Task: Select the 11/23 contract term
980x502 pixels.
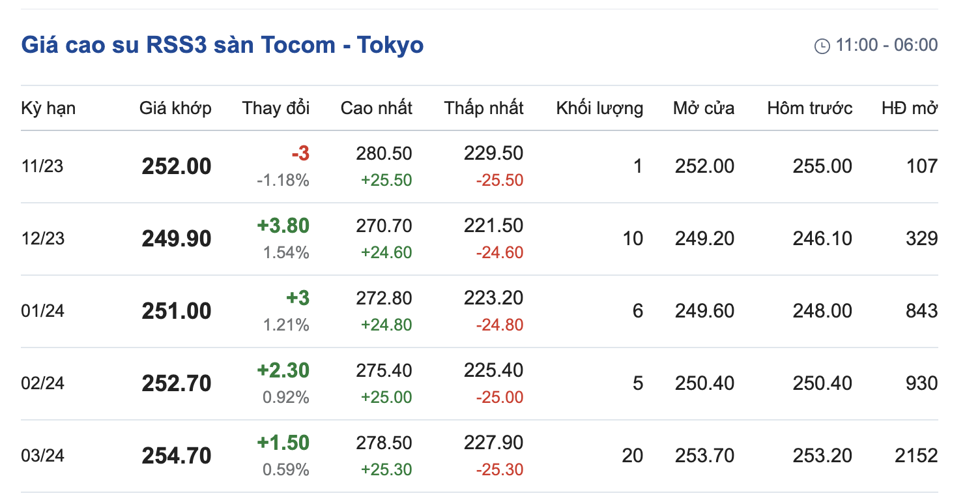Action: coord(42,166)
